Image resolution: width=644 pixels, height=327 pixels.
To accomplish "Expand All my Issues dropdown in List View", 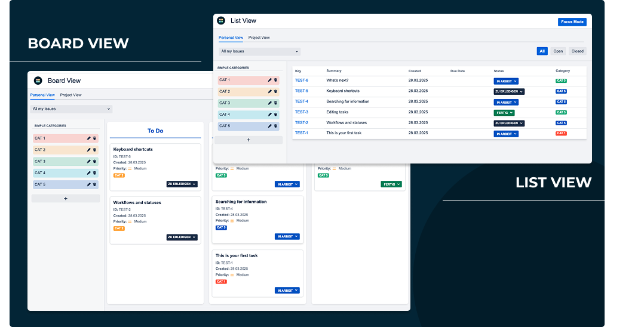I will (259, 51).
